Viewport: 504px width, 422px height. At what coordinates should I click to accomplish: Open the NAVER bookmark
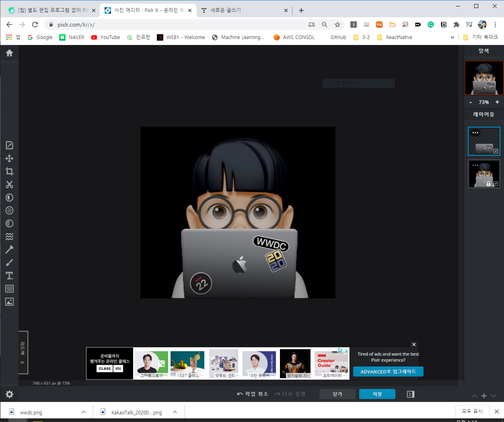click(72, 37)
